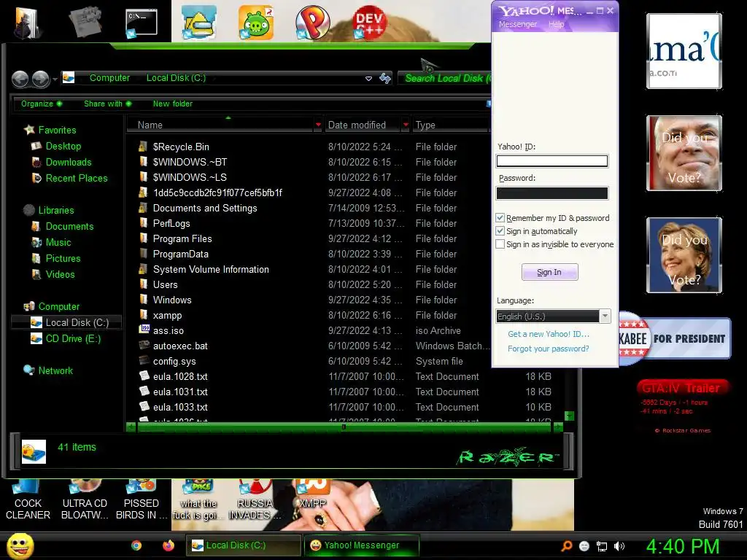Launch the Bad Piggies green pig shortcut

256,23
